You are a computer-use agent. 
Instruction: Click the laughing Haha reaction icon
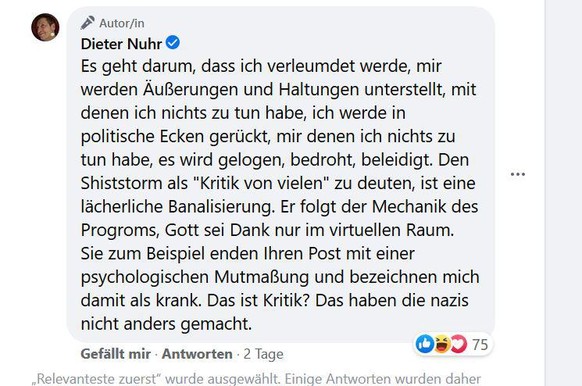[442, 344]
